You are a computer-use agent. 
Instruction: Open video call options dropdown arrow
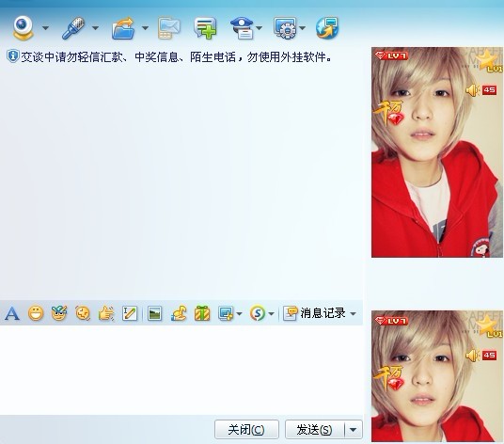coord(46,28)
